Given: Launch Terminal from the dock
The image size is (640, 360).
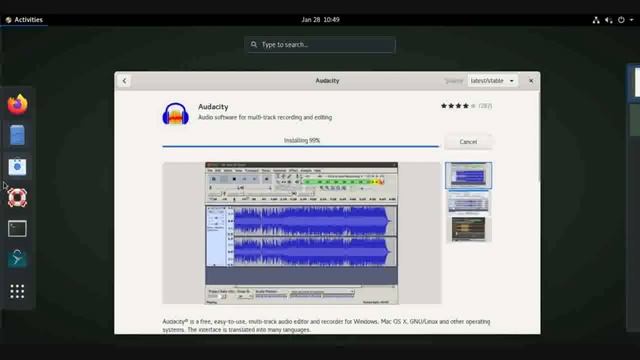Looking at the screenshot, I should [17, 229].
